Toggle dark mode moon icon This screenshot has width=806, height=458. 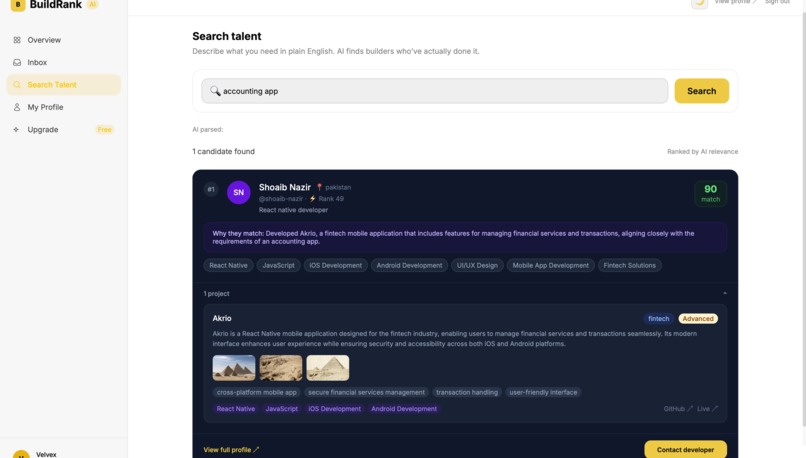click(699, 3)
